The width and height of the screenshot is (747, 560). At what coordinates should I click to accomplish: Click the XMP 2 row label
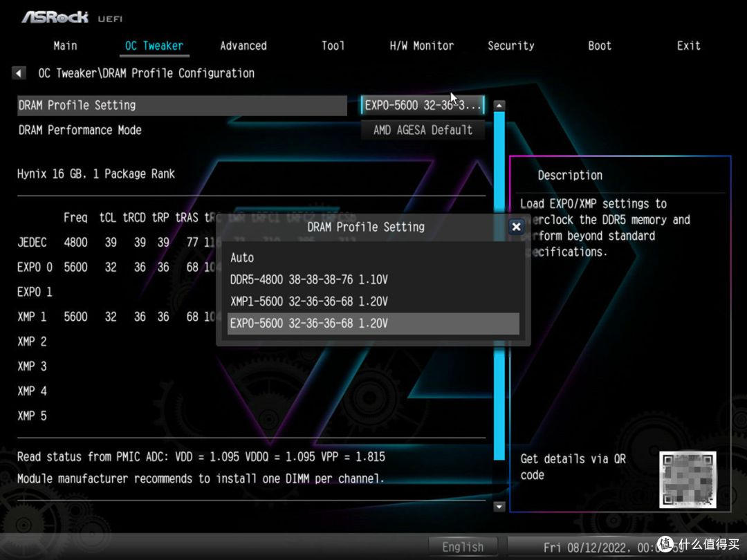pos(32,342)
